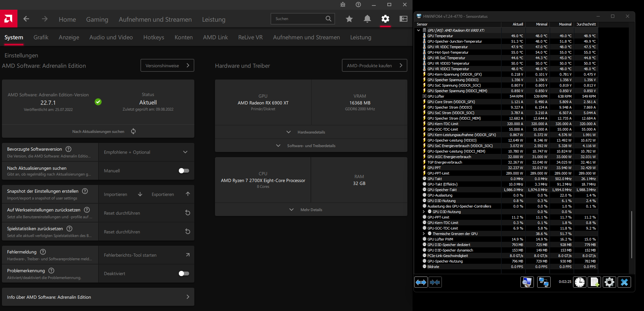Open top Leistung menu
The width and height of the screenshot is (644, 311).
coord(214,19)
